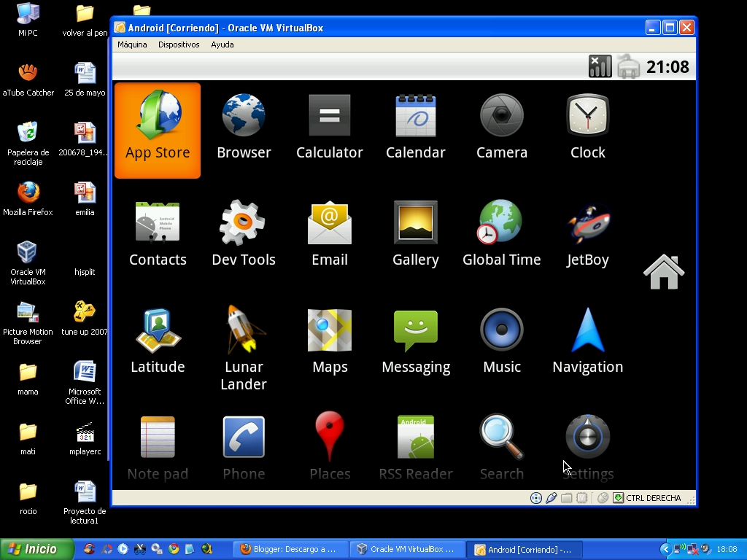Viewport: 747px width, 560px height.
Task: Select the Papelera de reciclaje icon
Action: (28, 144)
